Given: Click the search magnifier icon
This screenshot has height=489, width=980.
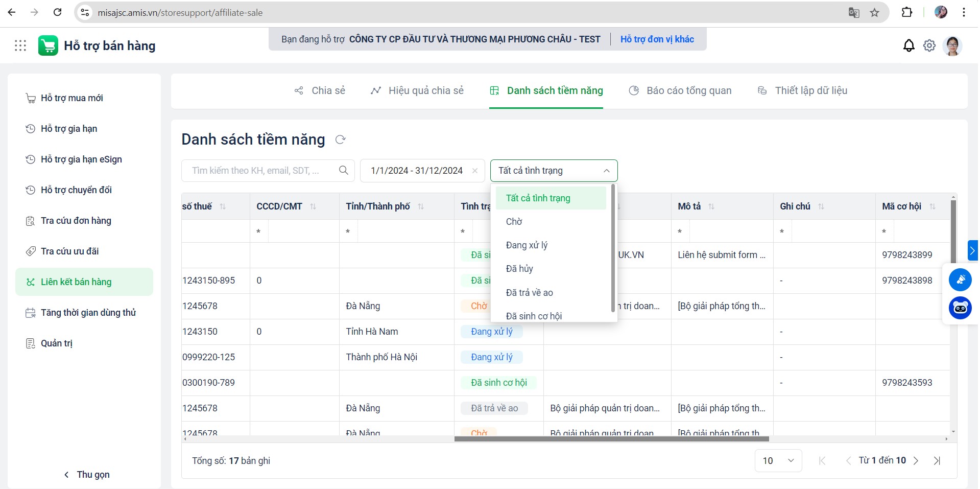Looking at the screenshot, I should 344,170.
